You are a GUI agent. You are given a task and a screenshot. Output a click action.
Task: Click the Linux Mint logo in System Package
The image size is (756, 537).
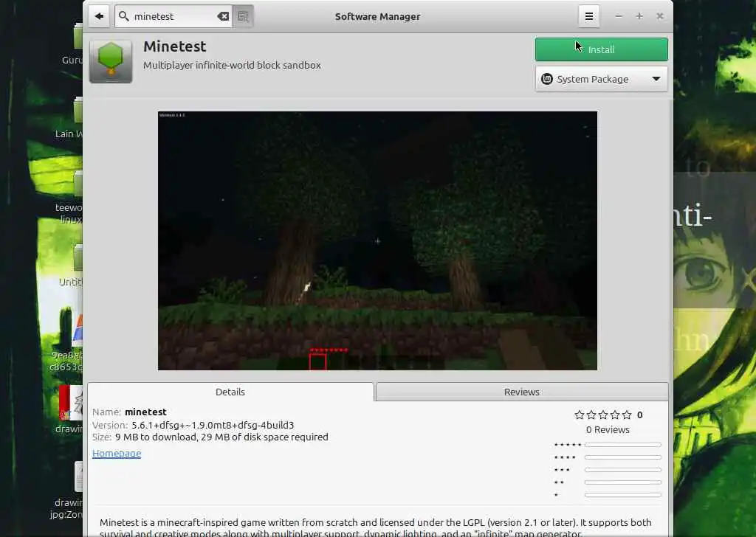pos(547,79)
